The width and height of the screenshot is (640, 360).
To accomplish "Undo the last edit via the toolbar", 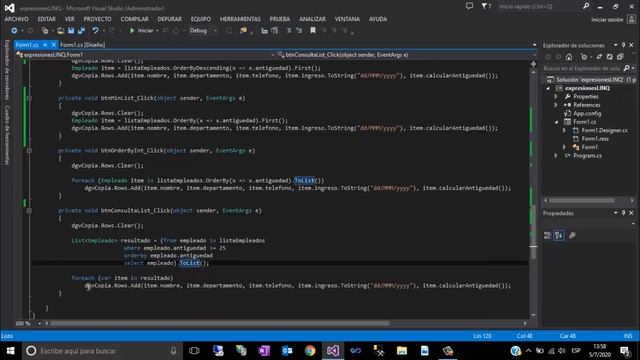I will pos(95,31).
